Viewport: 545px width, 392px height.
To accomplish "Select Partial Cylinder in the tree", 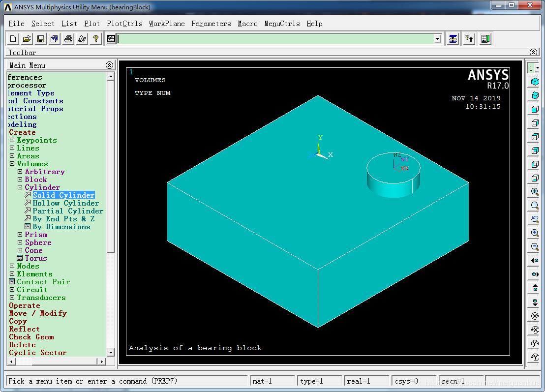I will point(68,211).
